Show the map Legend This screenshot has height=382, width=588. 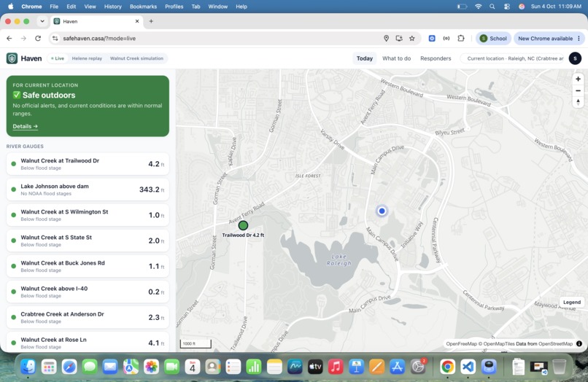point(571,302)
